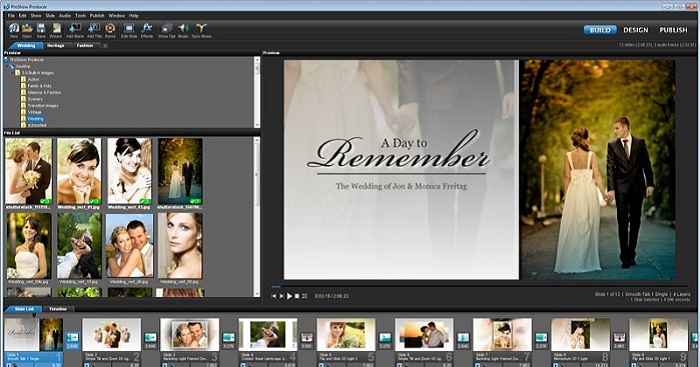The width and height of the screenshot is (700, 367).
Task: Switch to the DESIGN workspace
Action: 636,30
